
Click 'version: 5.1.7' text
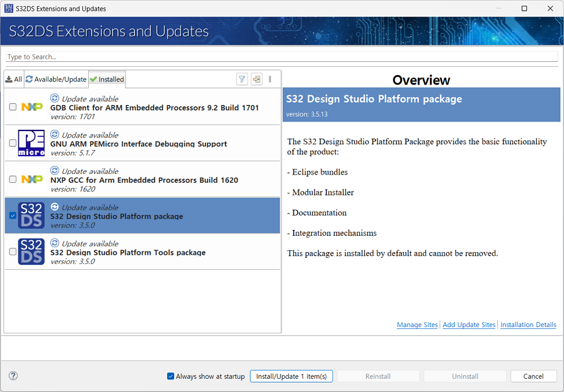pyautogui.click(x=72, y=153)
